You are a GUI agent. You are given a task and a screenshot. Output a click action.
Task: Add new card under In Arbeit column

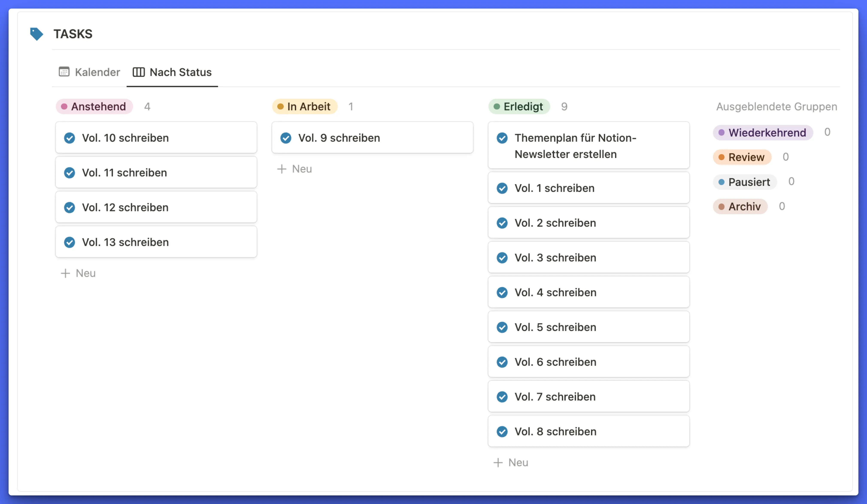(294, 169)
